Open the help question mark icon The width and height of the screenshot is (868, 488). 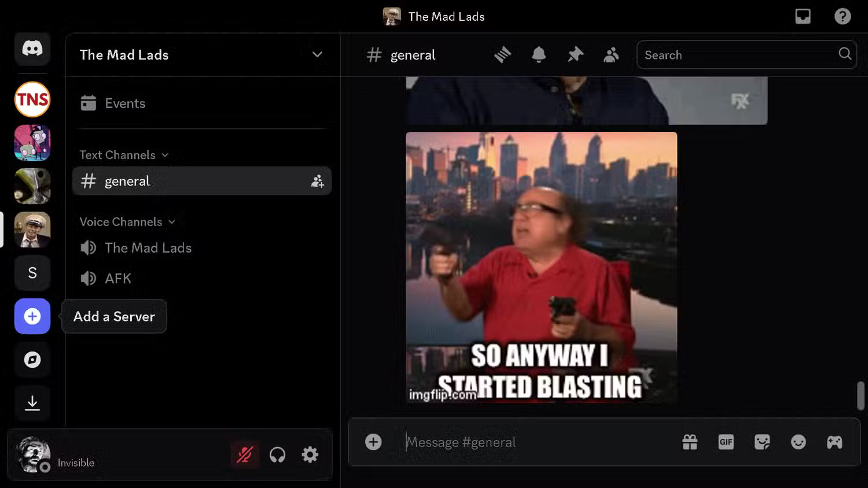tap(843, 16)
